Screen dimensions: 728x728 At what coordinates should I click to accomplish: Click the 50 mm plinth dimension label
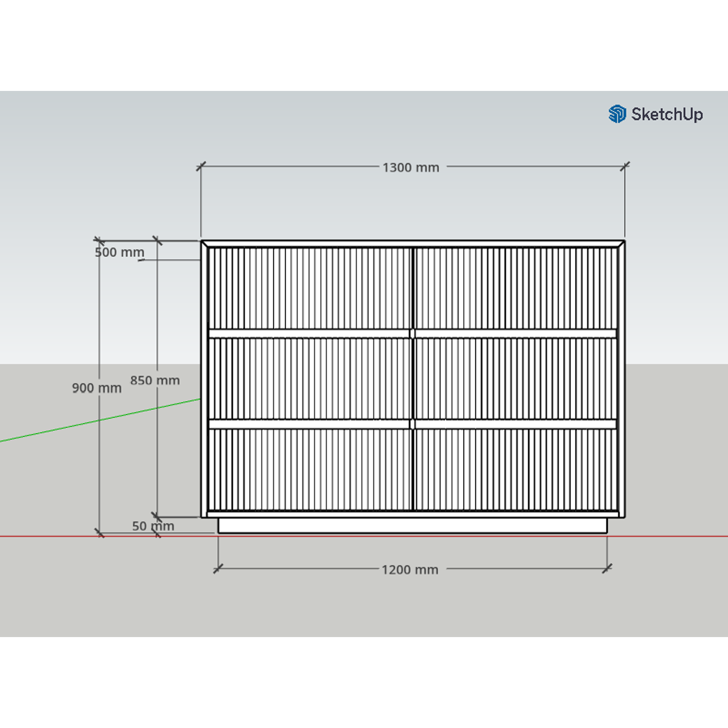(153, 526)
